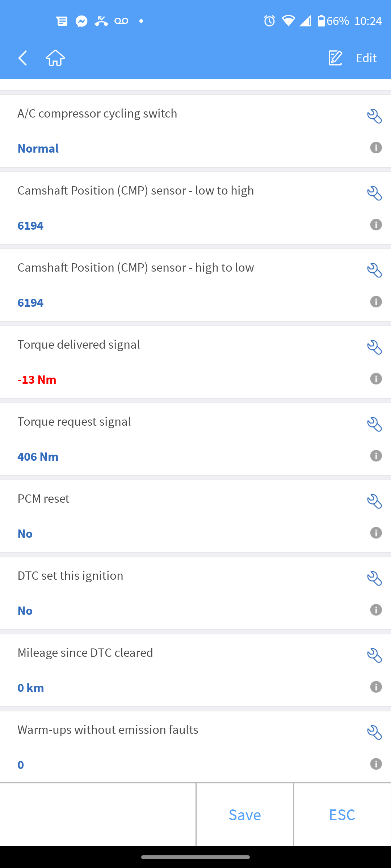Screen dimensions: 391x868
Task: Tap the PCM reset row label
Action: [43, 499]
